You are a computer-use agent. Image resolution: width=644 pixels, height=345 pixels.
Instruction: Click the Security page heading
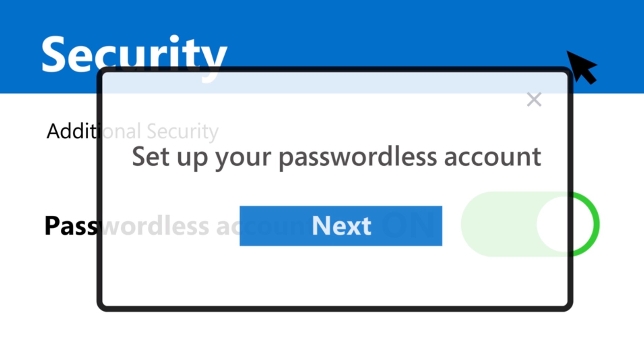click(x=134, y=54)
